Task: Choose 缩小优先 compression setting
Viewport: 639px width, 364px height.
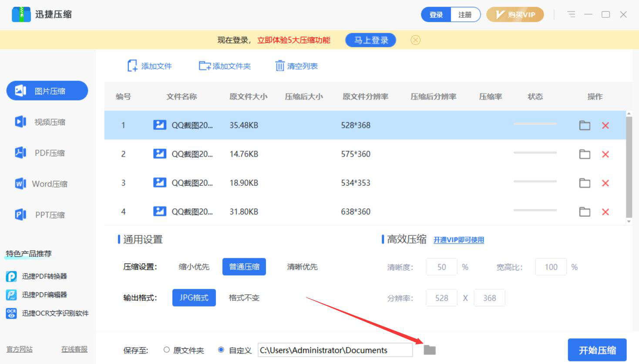Action: coord(194,267)
